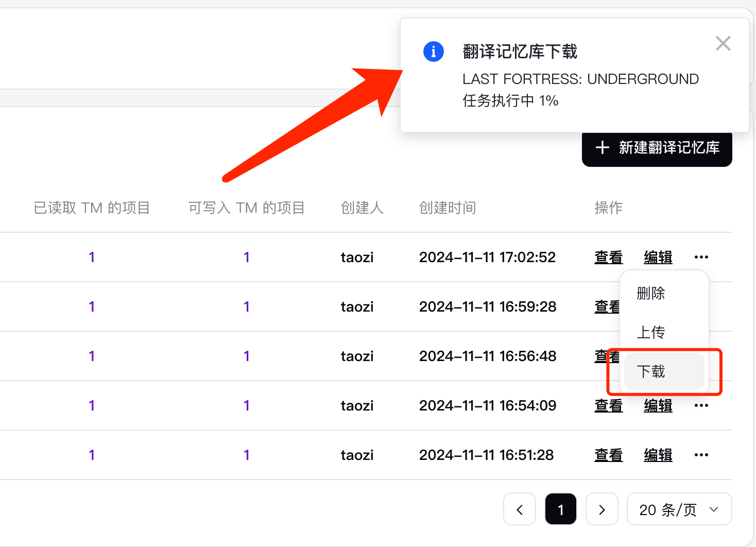
Task: Click 编辑 for the 17:02:52 entry
Action: 658,257
